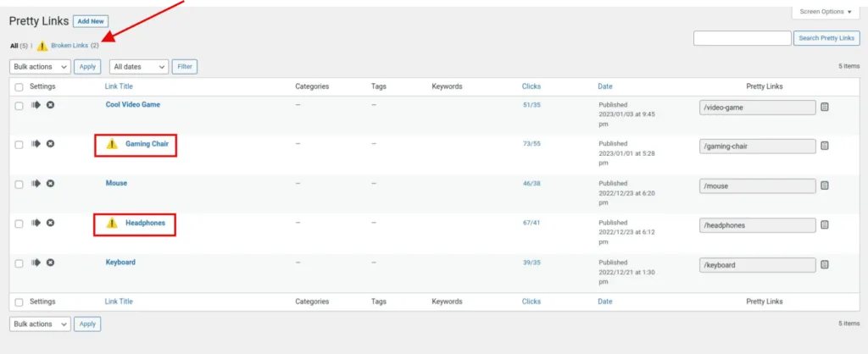868x354 pixels.
Task: Click the /headphones pretty link field
Action: pyautogui.click(x=757, y=225)
